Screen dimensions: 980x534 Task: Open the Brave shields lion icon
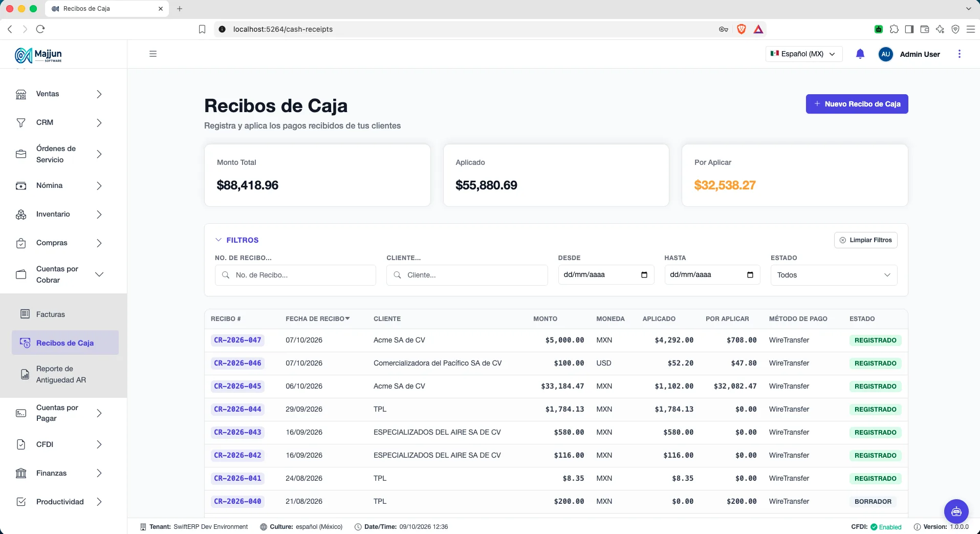tap(741, 29)
